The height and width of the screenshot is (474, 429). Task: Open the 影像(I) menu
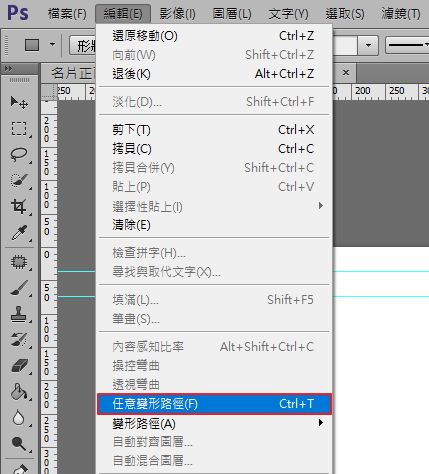coord(177,14)
